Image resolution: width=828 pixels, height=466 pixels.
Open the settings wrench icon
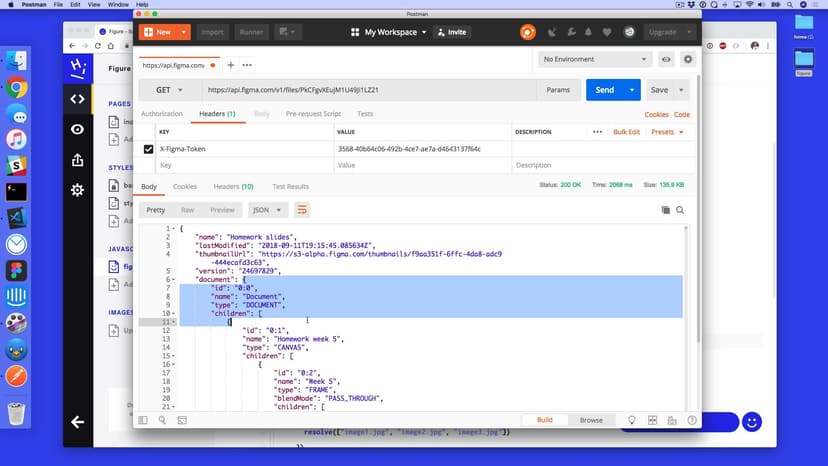click(x=571, y=32)
